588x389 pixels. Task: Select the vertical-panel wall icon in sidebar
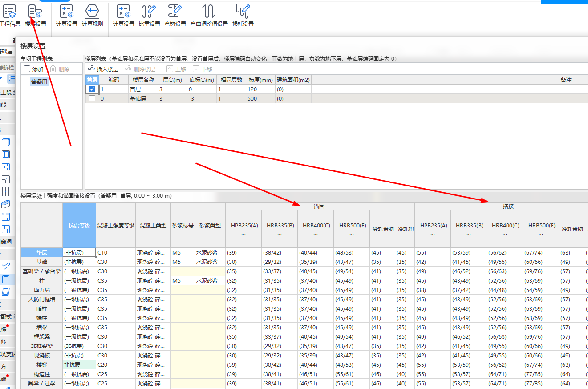[x=6, y=155]
